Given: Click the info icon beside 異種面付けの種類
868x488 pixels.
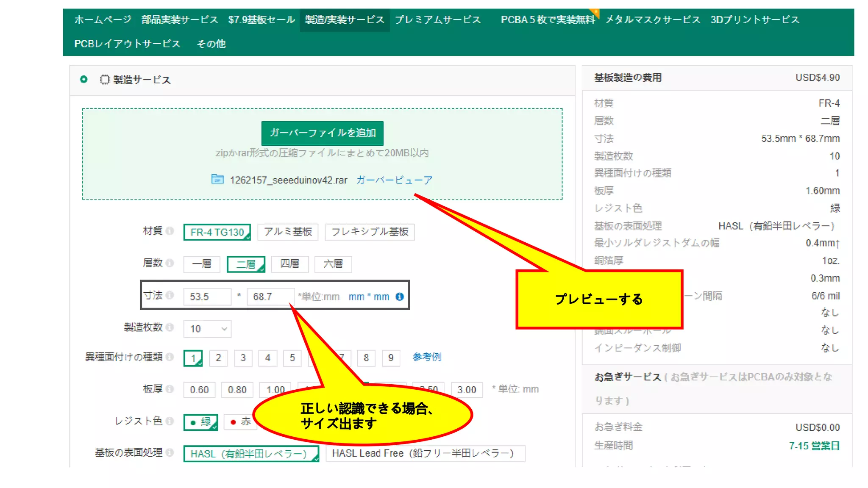Looking at the screenshot, I should 170,357.
